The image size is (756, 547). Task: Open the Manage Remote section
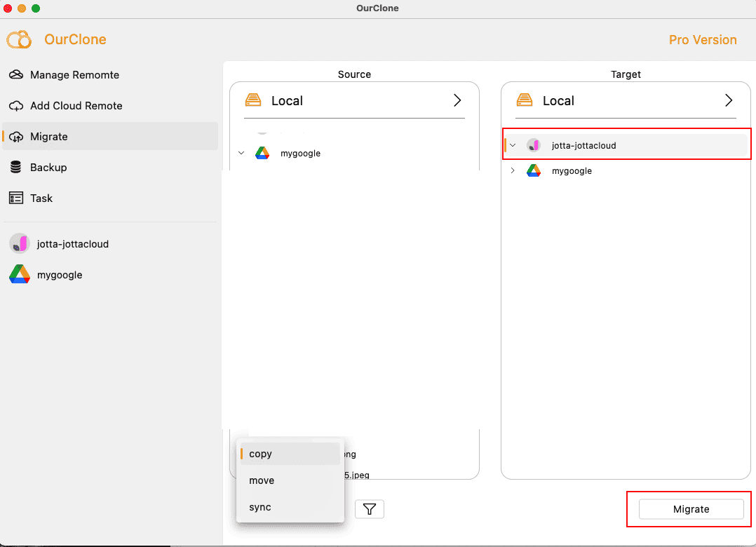[73, 74]
